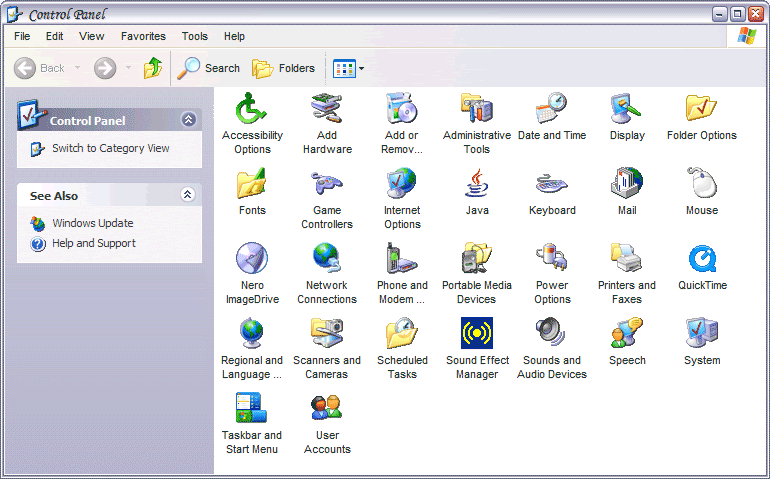Open Java control panel icon
This screenshot has height=479, width=770.
pyautogui.click(x=477, y=184)
